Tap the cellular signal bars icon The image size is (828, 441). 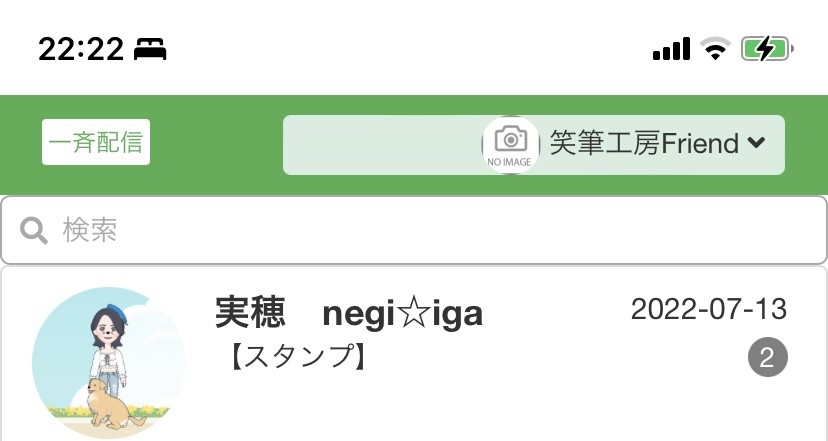pyautogui.click(x=671, y=49)
